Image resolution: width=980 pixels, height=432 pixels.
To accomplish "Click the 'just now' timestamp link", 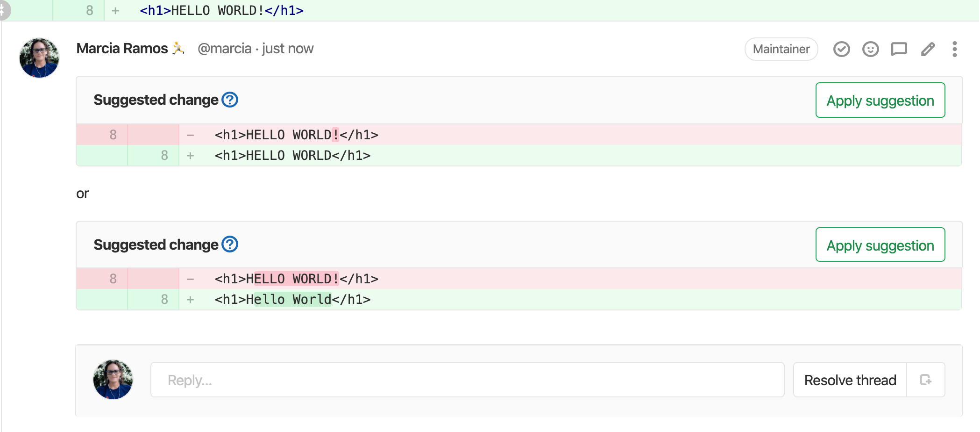I will click(288, 49).
